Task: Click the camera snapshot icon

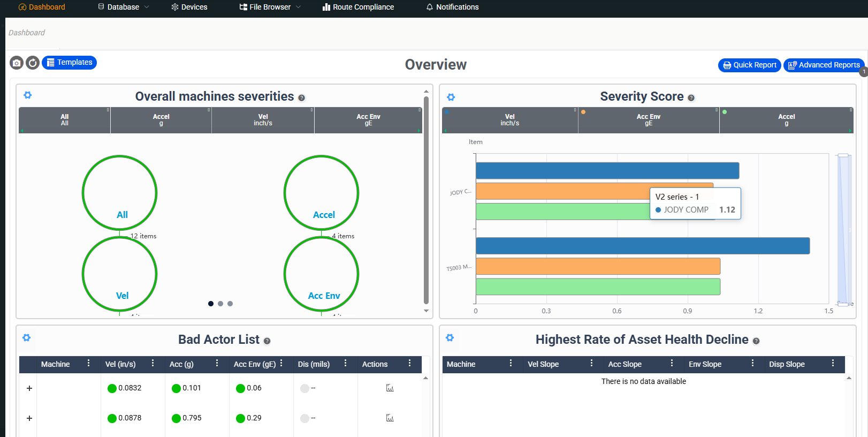Action: click(x=17, y=63)
